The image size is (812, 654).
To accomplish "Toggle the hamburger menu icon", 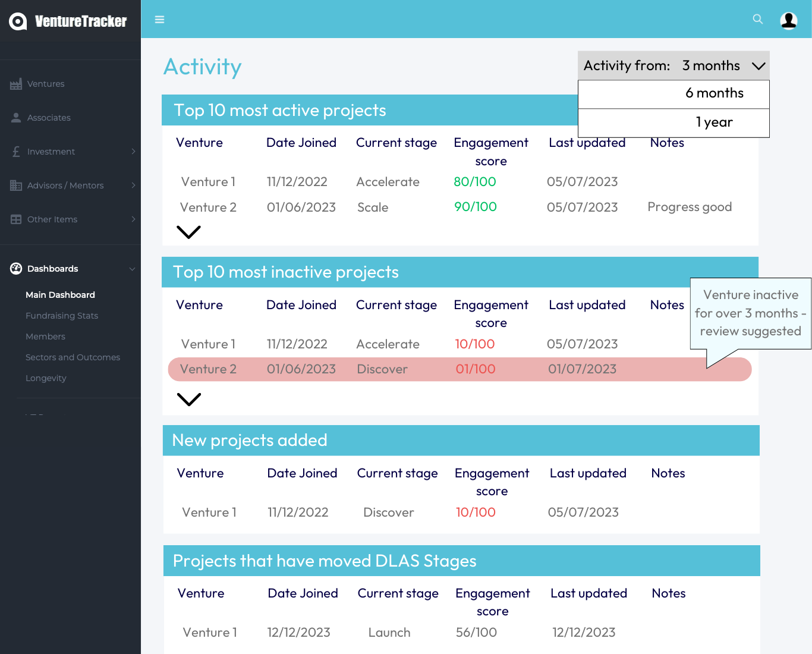I will coord(159,20).
